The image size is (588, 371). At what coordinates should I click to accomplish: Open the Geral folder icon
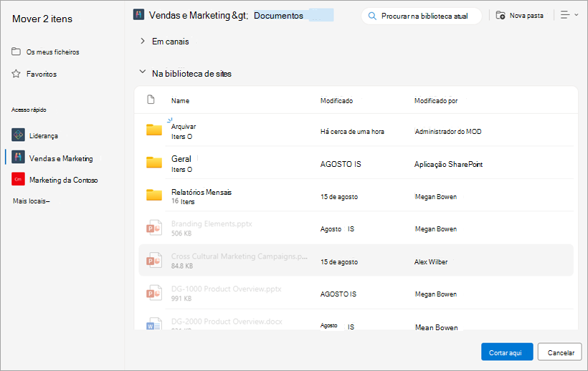click(153, 163)
